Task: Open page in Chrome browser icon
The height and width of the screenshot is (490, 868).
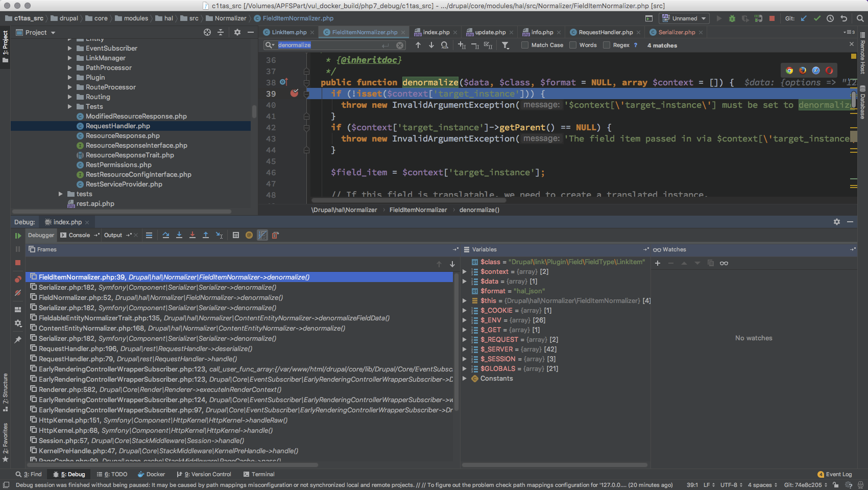Action: (789, 71)
